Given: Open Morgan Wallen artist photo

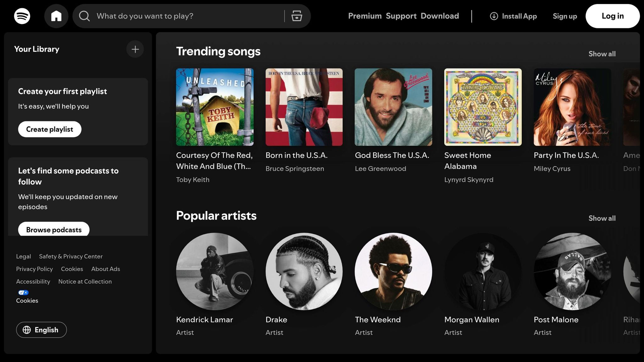Looking at the screenshot, I should (x=483, y=271).
